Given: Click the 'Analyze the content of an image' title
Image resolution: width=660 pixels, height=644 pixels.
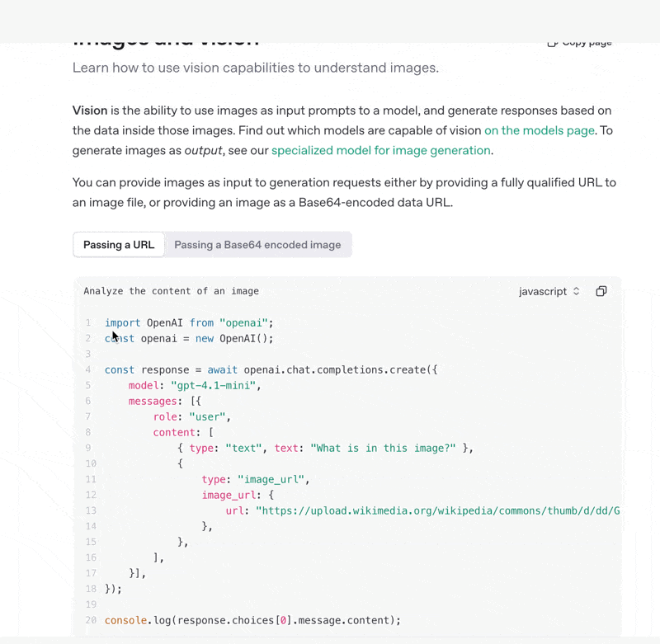Looking at the screenshot, I should [171, 291].
